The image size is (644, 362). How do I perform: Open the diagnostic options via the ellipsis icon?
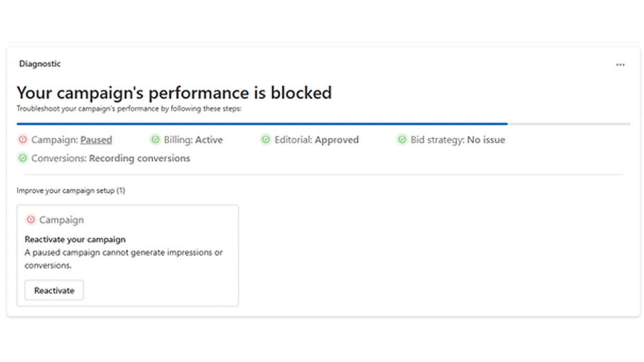tap(621, 64)
